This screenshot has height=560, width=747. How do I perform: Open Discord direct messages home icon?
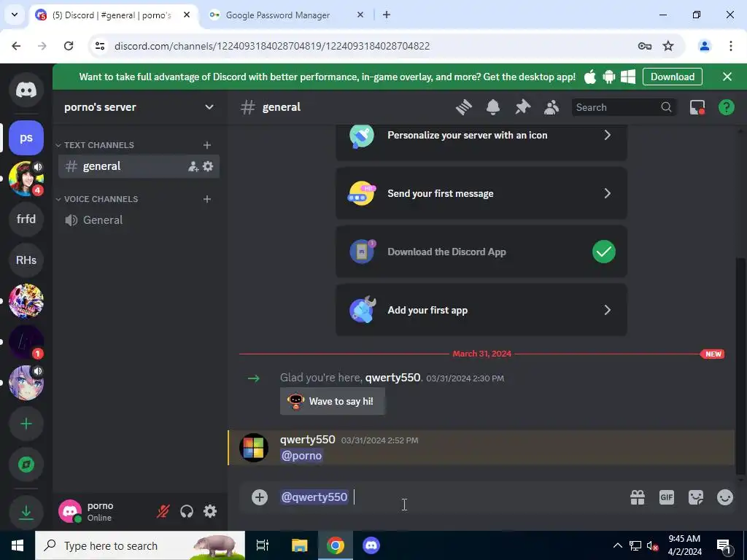click(x=26, y=90)
